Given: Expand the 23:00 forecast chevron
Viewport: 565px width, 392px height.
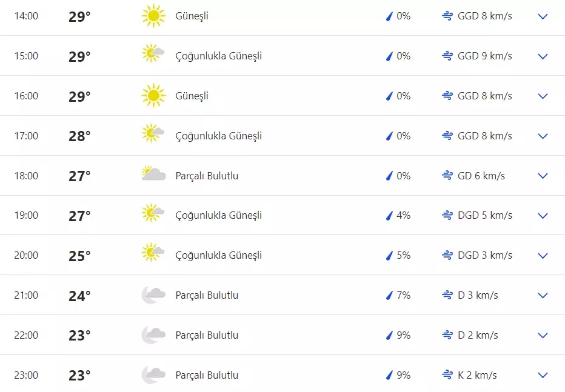Looking at the screenshot, I should 543,376.
